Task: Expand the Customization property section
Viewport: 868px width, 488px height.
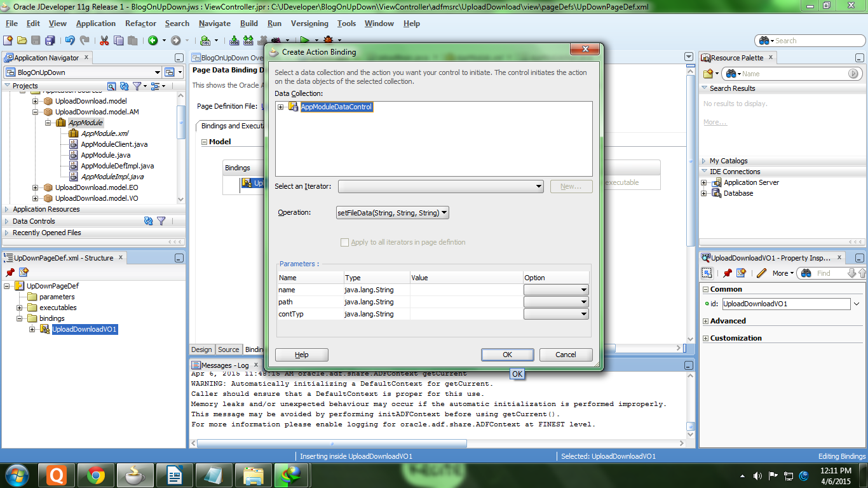Action: pos(706,338)
